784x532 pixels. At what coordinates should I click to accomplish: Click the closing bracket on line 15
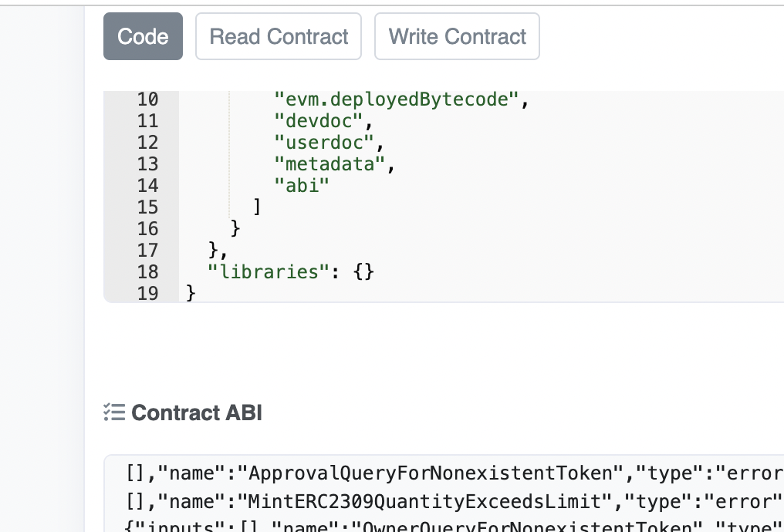[x=257, y=207]
